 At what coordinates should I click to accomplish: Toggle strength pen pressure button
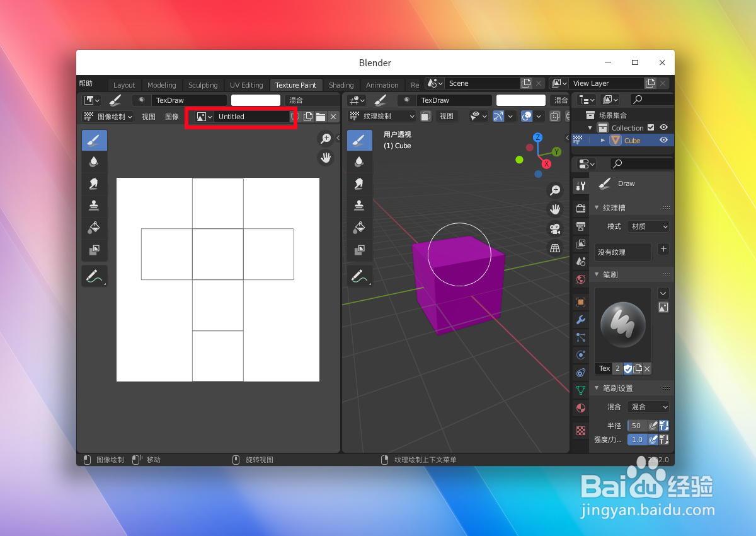(x=653, y=440)
